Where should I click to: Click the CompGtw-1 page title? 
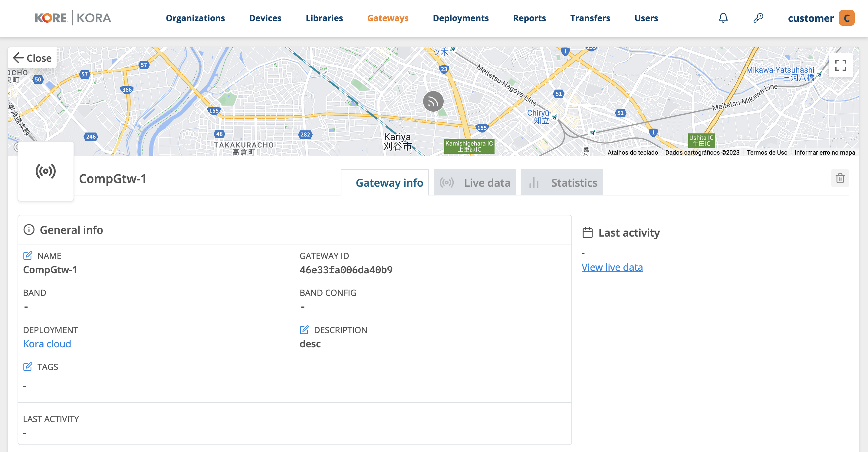pos(113,179)
